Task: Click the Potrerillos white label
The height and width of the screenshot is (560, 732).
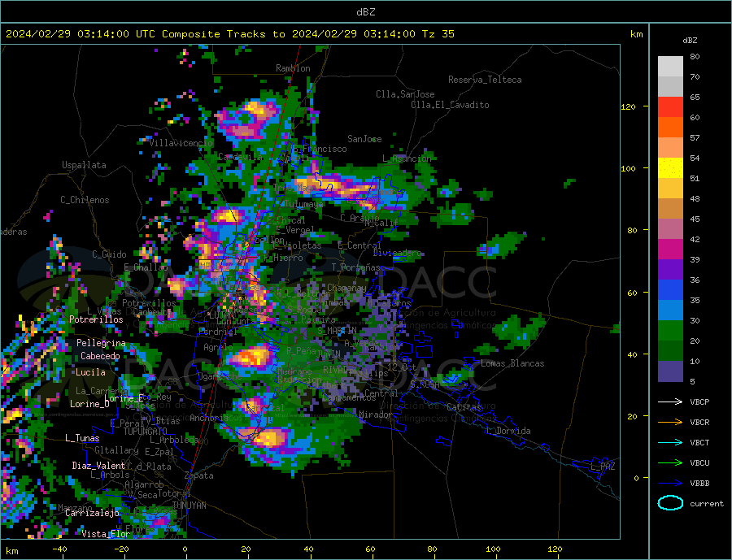Action: pyautogui.click(x=96, y=319)
